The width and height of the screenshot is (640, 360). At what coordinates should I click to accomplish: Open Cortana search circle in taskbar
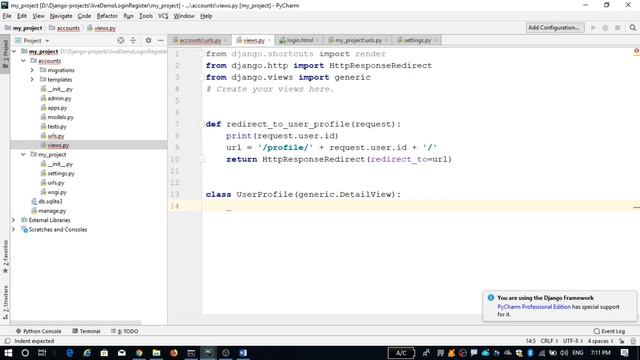pos(25,353)
